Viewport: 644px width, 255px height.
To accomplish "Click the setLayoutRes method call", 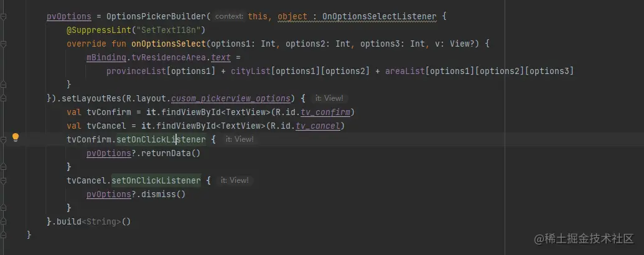I will (91, 98).
